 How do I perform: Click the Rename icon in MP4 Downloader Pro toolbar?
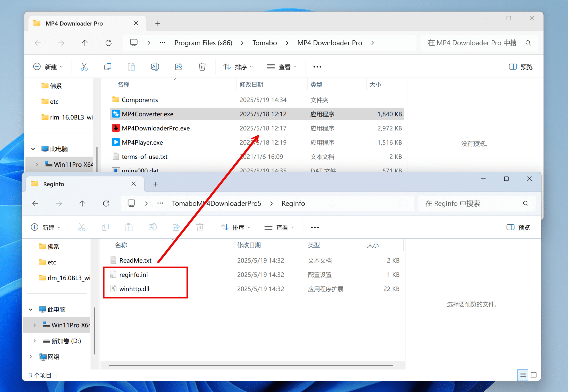(155, 67)
